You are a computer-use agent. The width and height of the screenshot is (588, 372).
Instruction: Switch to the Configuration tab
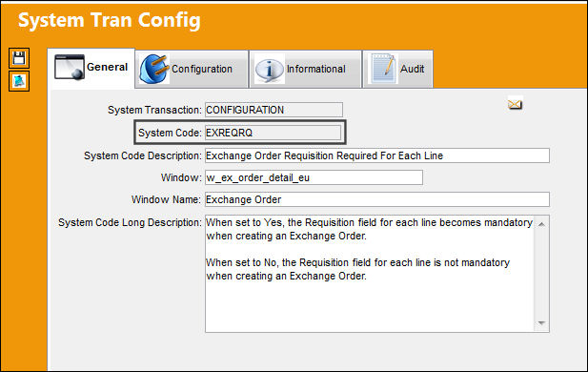pos(192,69)
